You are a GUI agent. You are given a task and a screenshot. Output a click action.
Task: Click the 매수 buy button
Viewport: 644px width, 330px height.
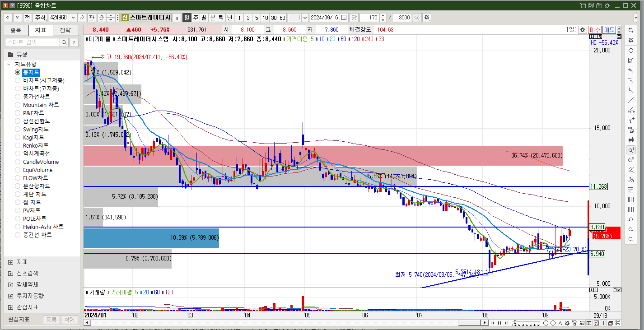(594, 30)
